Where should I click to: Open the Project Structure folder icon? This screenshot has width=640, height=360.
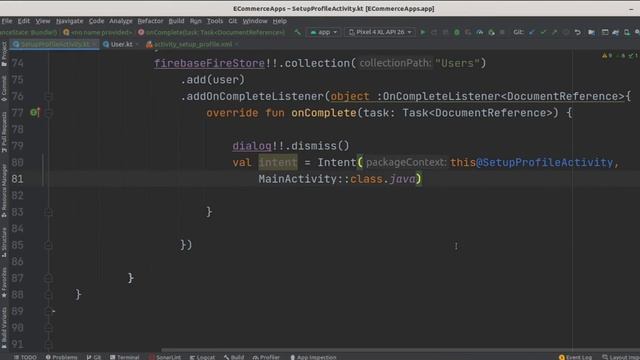coord(591,32)
